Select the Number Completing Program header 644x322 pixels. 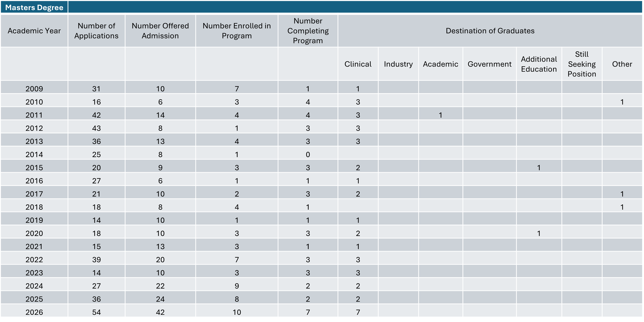(308, 31)
